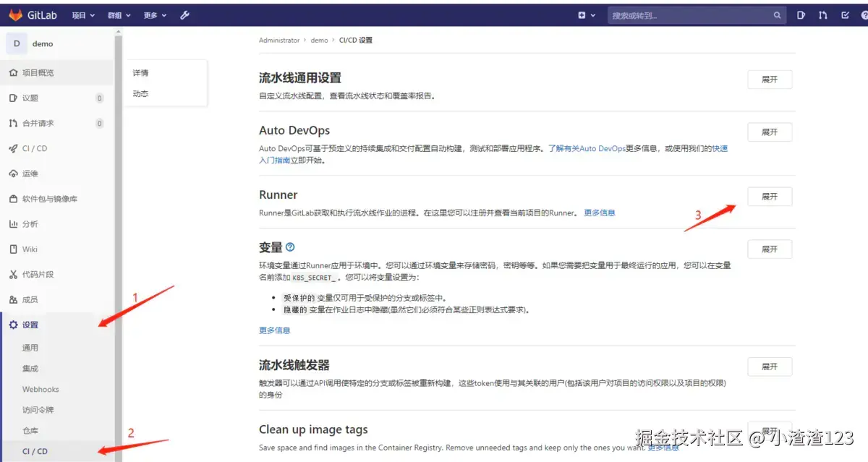The width and height of the screenshot is (868, 462).
Task: Click the Runner section heading
Action: click(278, 195)
